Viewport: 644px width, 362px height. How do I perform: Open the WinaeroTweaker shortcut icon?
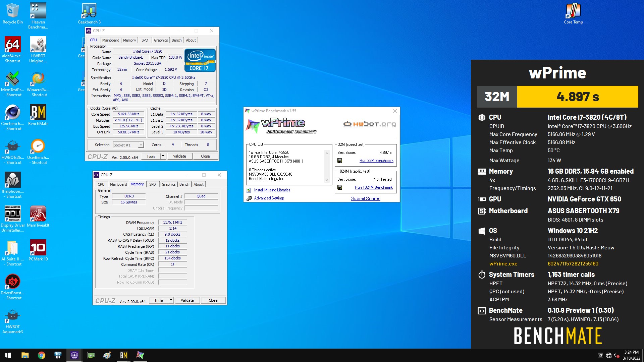pos(38,83)
